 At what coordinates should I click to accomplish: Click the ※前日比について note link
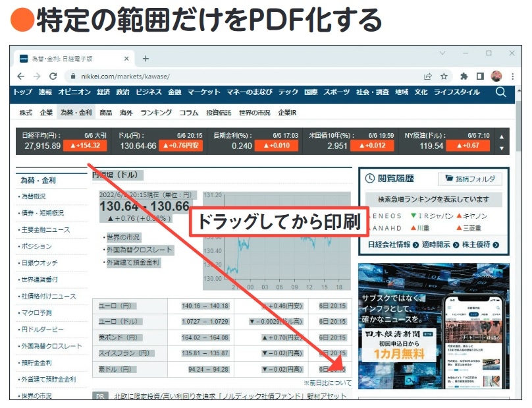click(x=327, y=383)
